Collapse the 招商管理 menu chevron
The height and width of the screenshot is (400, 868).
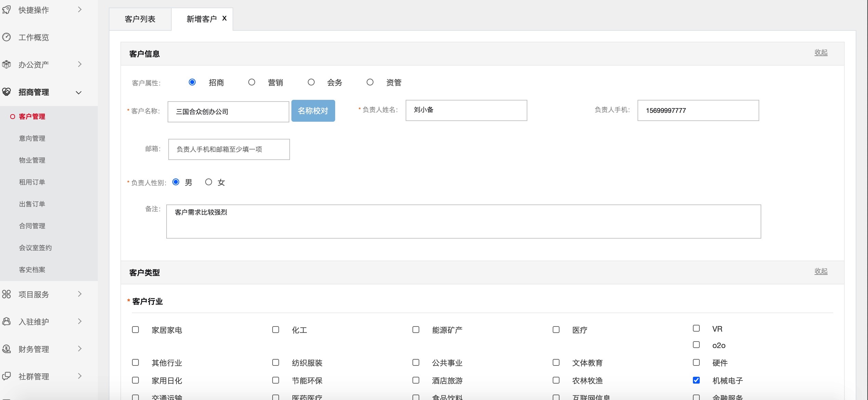[x=79, y=92]
